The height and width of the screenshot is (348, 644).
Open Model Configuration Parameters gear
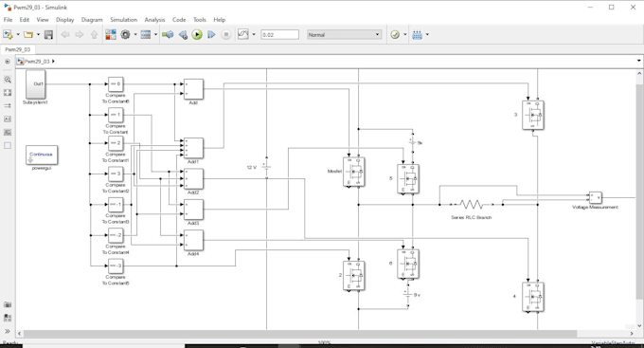click(x=125, y=34)
